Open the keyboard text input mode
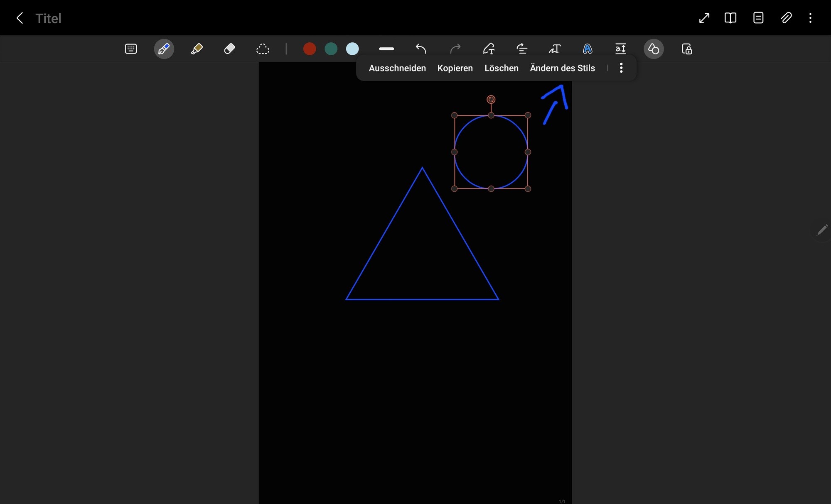 131,49
